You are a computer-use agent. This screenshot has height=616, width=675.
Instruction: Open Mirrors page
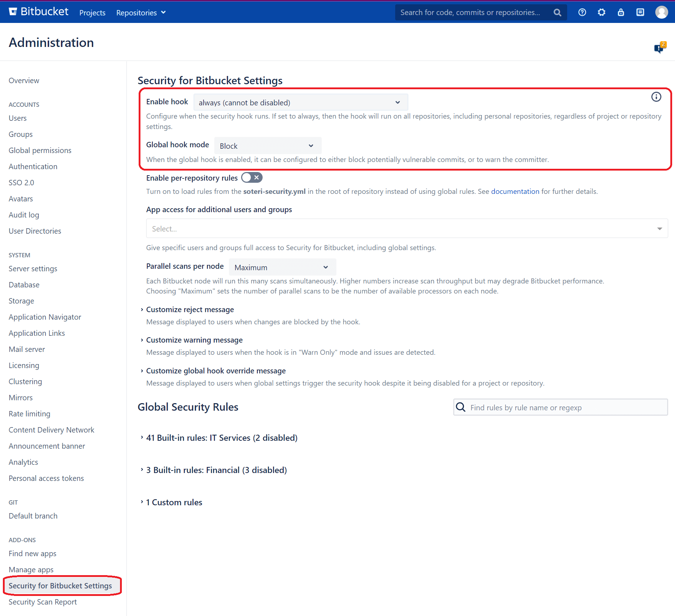[20, 398]
